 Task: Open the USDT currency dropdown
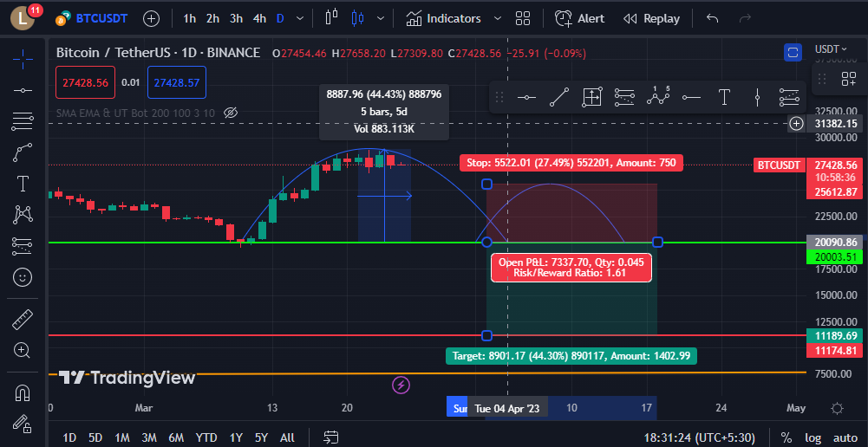point(831,49)
